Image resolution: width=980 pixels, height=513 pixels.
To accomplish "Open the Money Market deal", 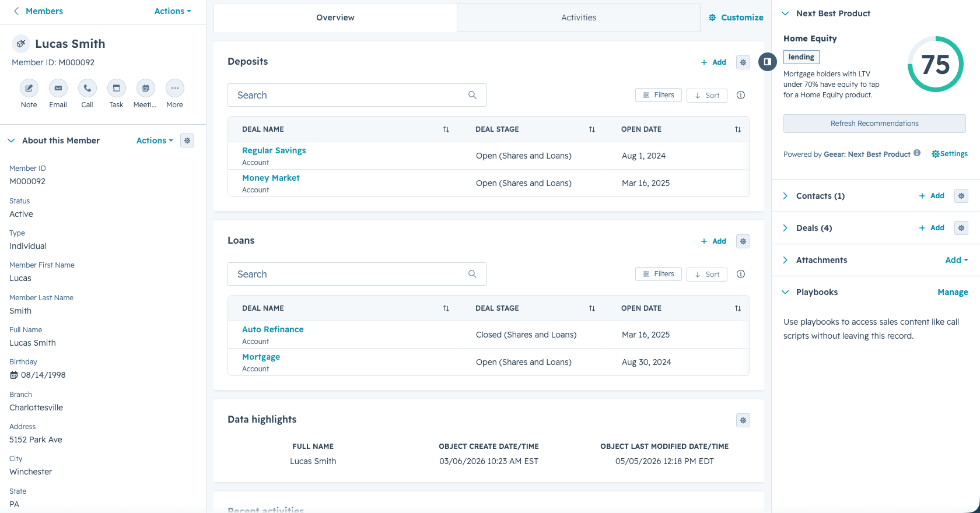I will tap(271, 178).
